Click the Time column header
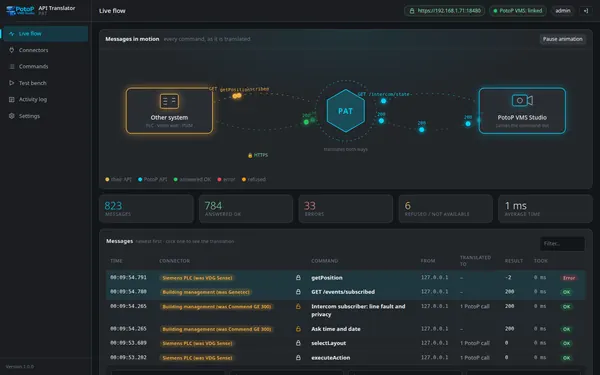600x375 pixels. (116, 261)
